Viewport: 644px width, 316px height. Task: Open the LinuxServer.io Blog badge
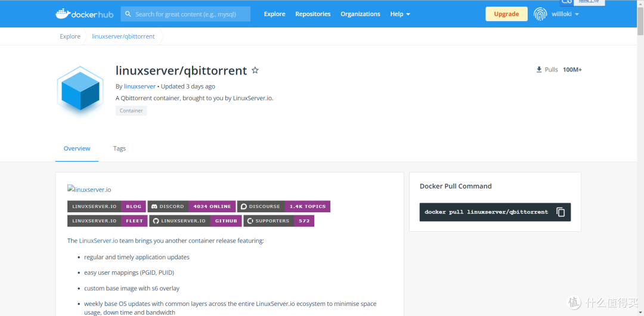[x=106, y=206]
